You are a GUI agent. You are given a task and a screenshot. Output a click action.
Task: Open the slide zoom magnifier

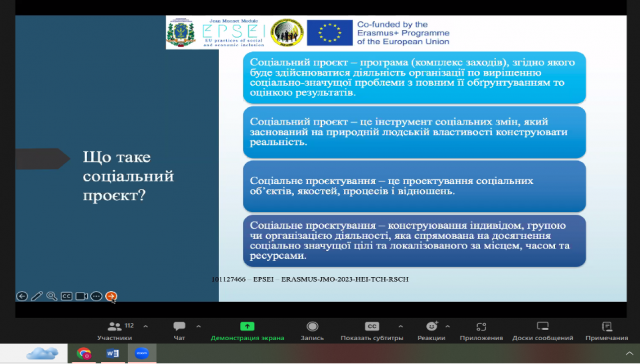click(51, 296)
